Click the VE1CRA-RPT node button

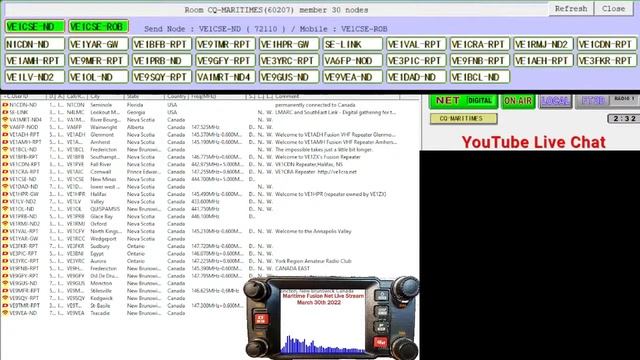(x=480, y=44)
